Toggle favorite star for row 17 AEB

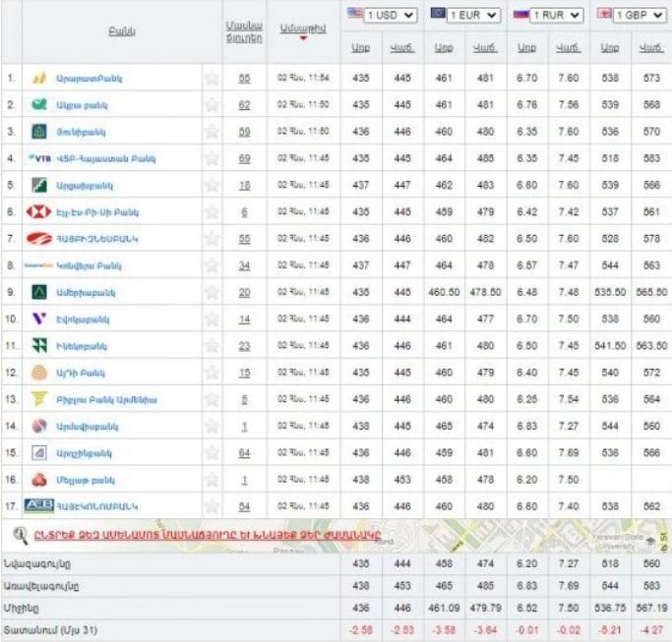click(x=212, y=505)
